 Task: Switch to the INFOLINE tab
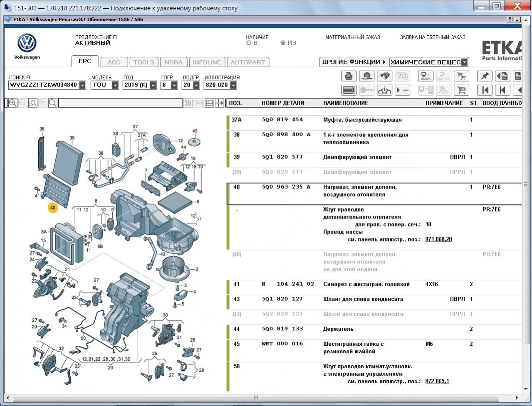(x=207, y=62)
